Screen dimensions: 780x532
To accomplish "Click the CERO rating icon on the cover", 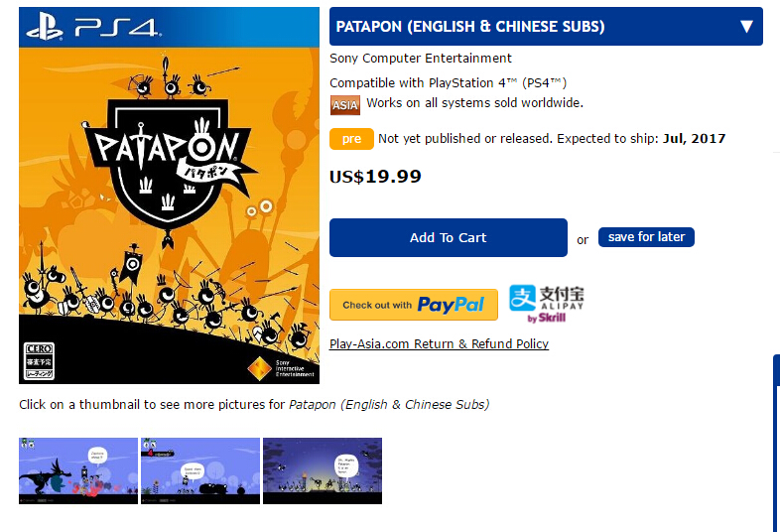I will tap(37, 361).
